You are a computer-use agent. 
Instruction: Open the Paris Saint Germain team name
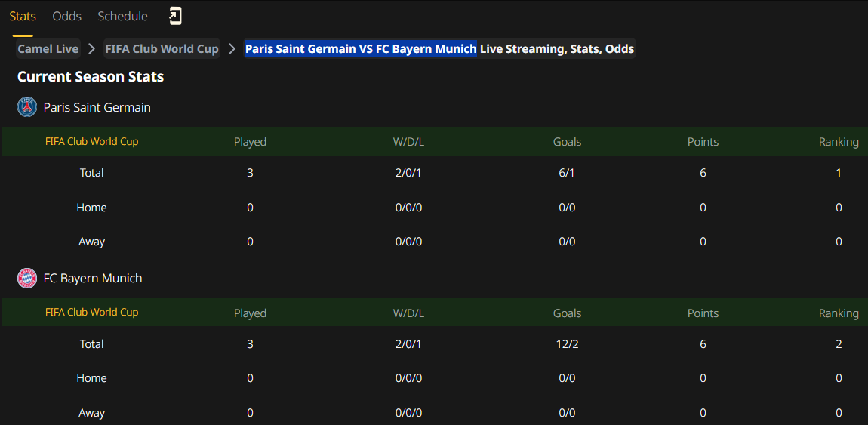tap(97, 107)
